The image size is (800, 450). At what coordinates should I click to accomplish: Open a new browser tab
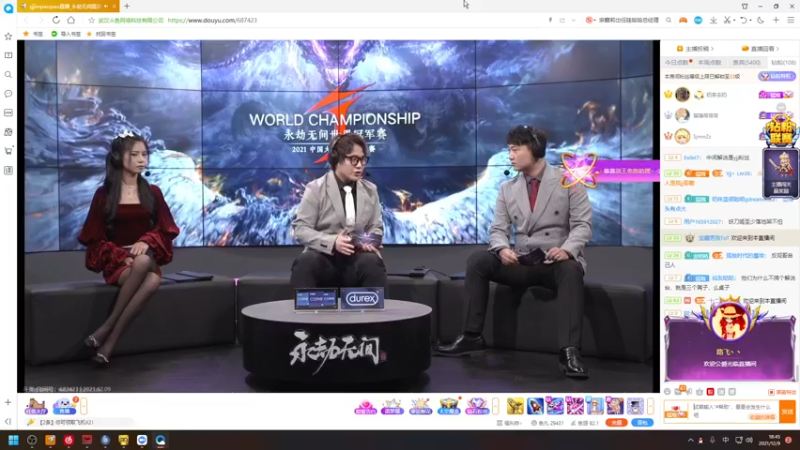[127, 6]
